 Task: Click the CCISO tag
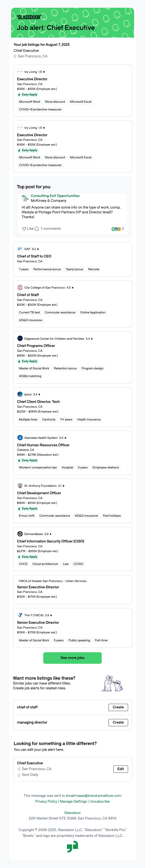78,564
